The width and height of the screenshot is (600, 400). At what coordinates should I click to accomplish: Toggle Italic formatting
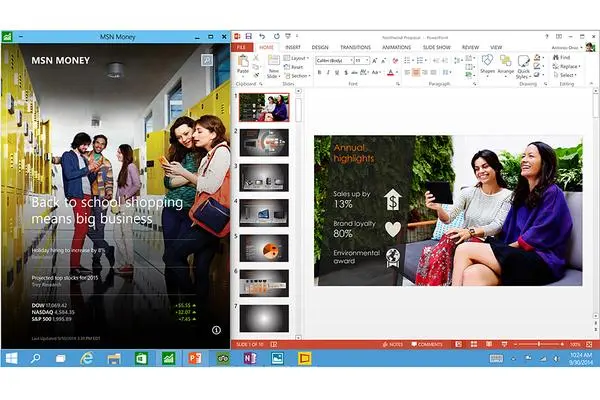click(328, 72)
